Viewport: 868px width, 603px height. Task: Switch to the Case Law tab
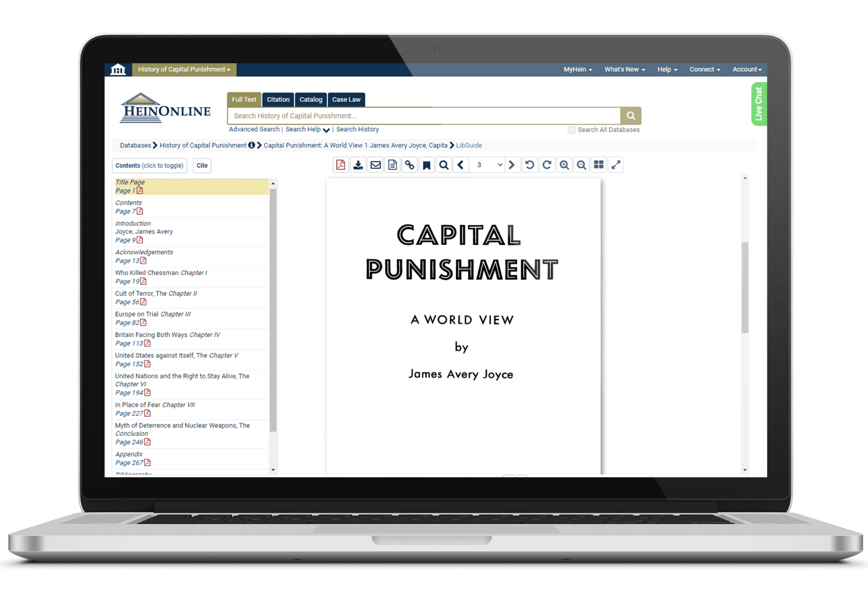347,100
